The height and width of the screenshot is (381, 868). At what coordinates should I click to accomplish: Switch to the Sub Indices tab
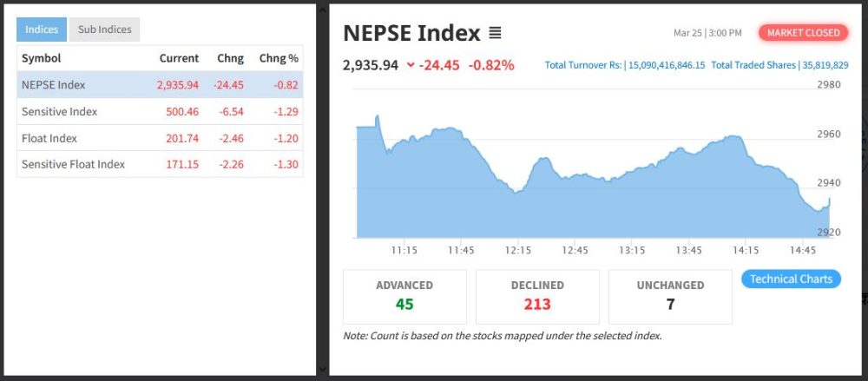click(104, 30)
